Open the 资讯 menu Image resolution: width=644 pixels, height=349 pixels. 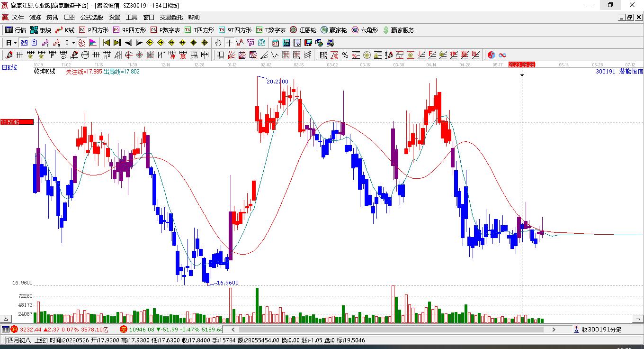(x=52, y=18)
